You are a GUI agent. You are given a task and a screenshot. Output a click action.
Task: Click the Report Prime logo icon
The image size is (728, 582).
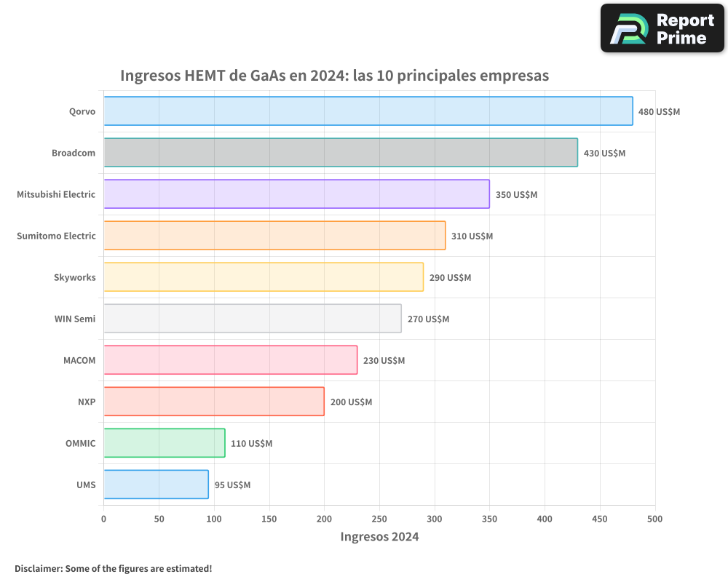(628, 29)
